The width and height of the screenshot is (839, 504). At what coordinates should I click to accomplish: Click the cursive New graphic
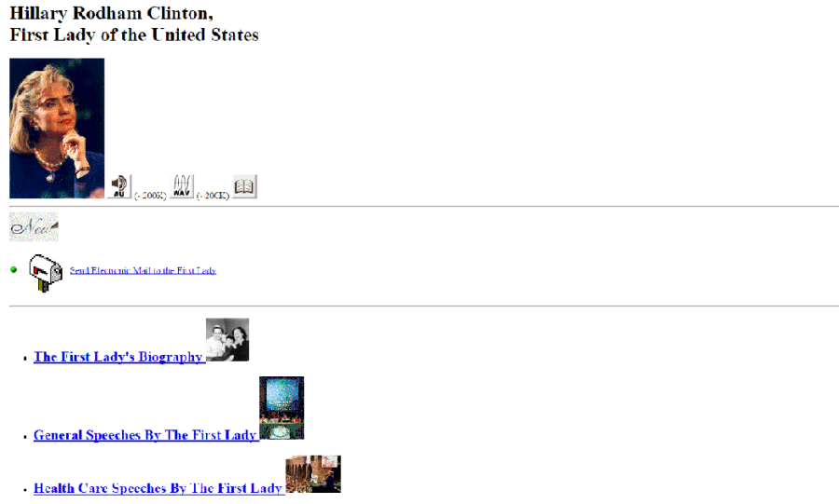click(x=34, y=226)
